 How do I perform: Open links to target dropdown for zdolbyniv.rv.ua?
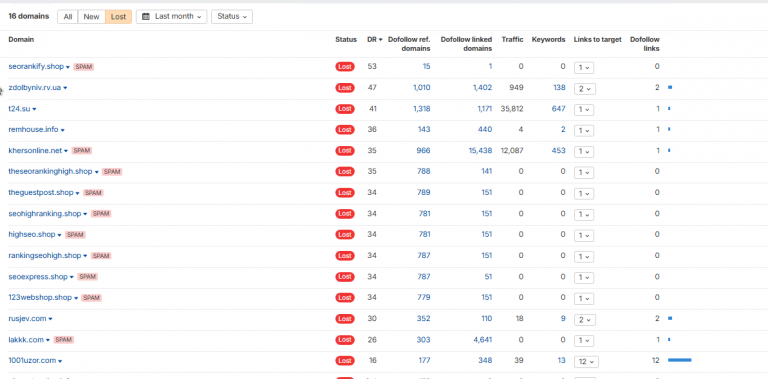click(585, 89)
